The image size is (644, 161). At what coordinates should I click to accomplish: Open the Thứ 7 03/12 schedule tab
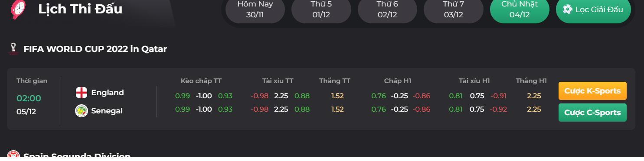[x=453, y=10]
